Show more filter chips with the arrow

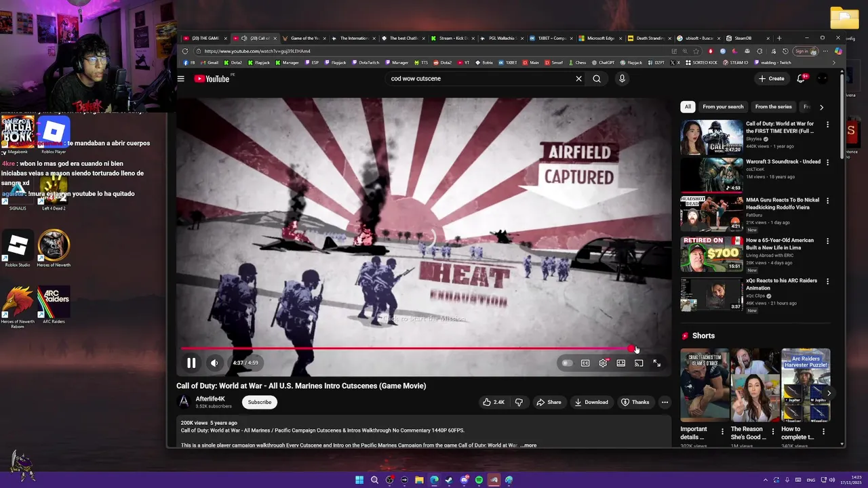pyautogui.click(x=821, y=107)
